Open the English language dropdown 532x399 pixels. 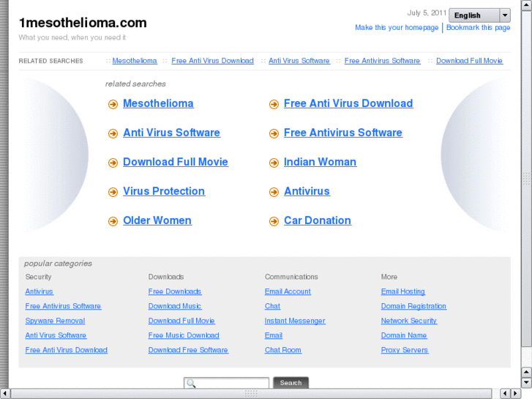point(473,15)
